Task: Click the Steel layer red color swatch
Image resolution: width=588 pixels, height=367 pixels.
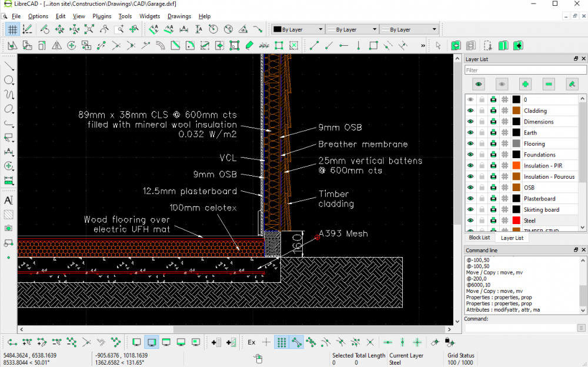Action: click(x=516, y=221)
